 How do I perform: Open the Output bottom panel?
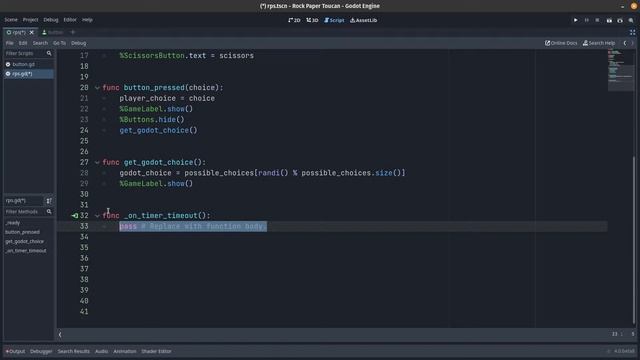tap(15, 351)
